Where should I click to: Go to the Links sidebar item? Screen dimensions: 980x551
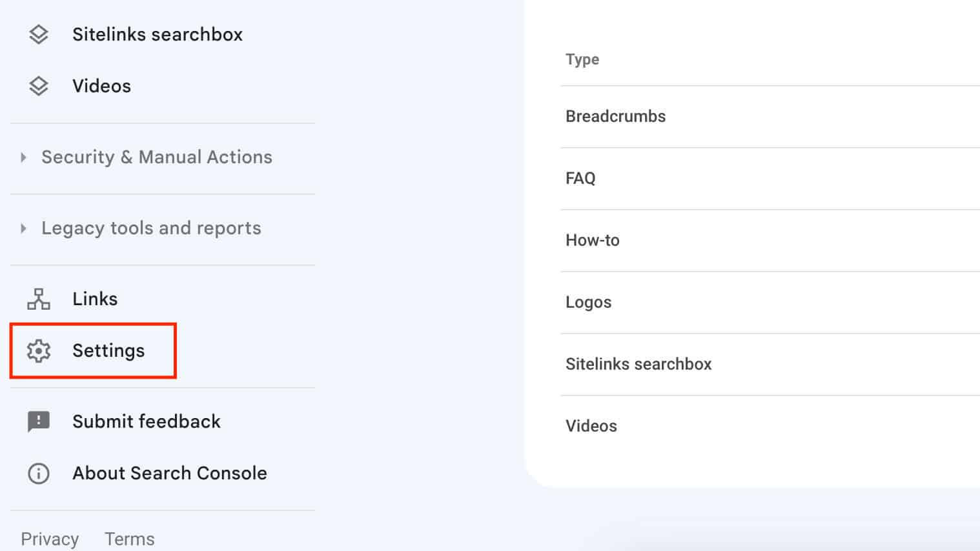[x=95, y=299]
